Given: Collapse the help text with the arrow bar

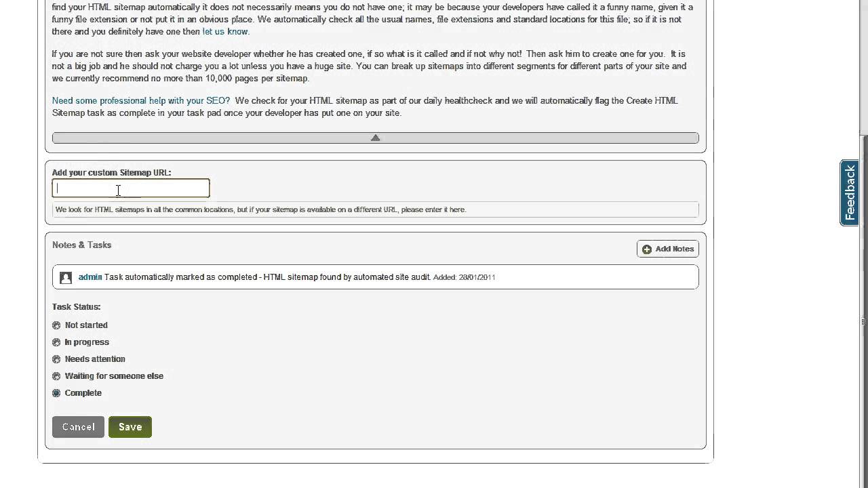Looking at the screenshot, I should pos(375,138).
